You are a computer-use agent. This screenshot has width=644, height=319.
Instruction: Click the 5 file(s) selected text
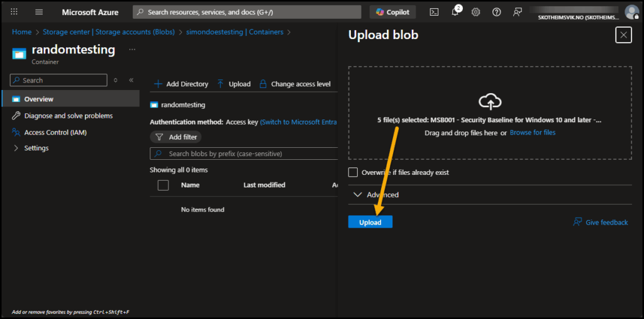pyautogui.click(x=489, y=120)
